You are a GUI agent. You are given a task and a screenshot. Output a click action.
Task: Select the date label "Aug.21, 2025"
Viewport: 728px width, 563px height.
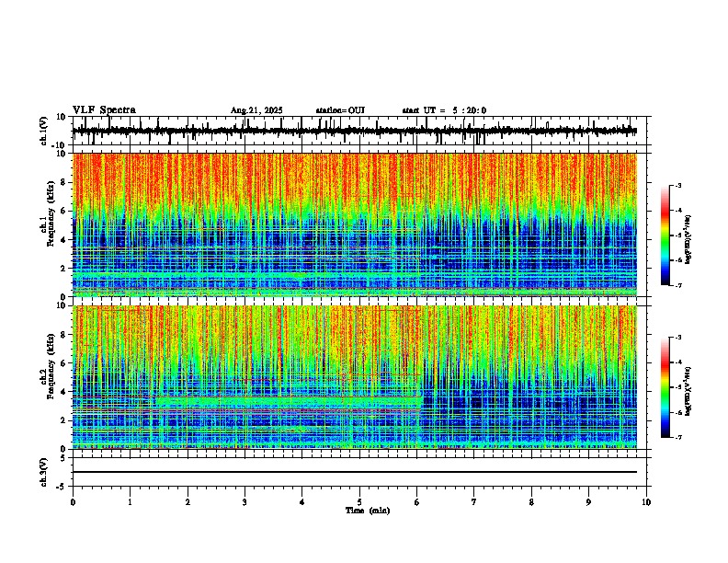click(256, 110)
